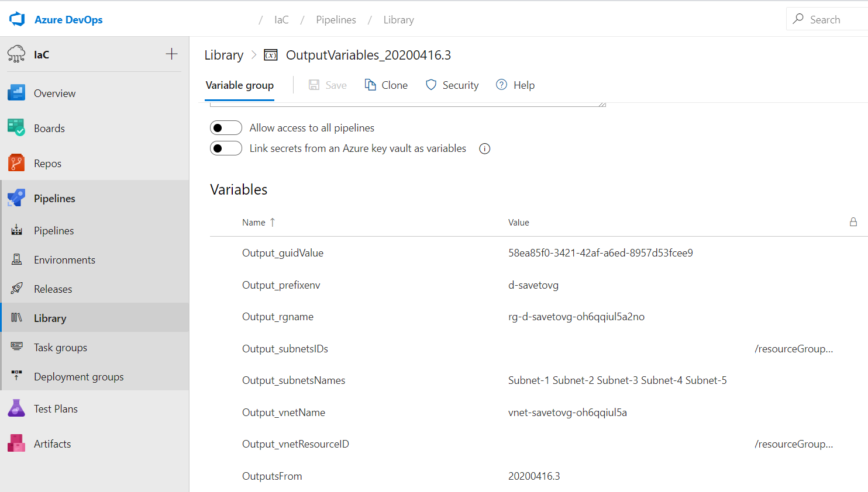Click the Azure DevOps logo icon
This screenshot has width=868, height=492.
[x=17, y=19]
